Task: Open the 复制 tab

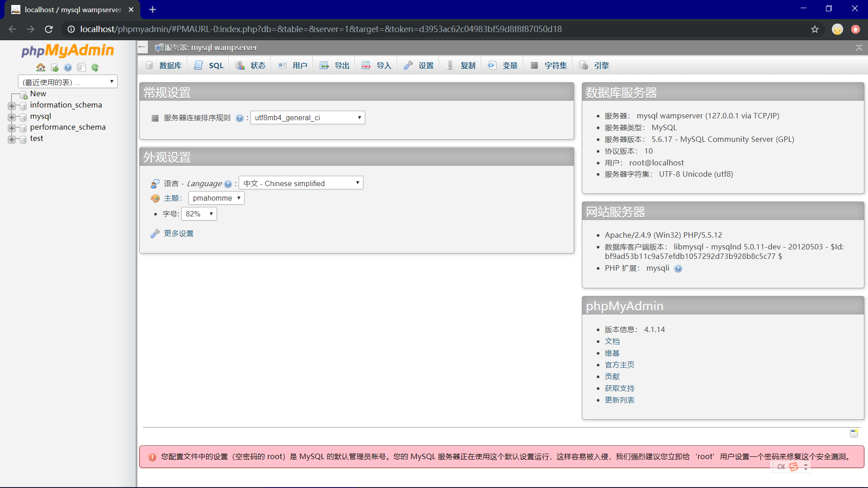Action: click(461, 66)
